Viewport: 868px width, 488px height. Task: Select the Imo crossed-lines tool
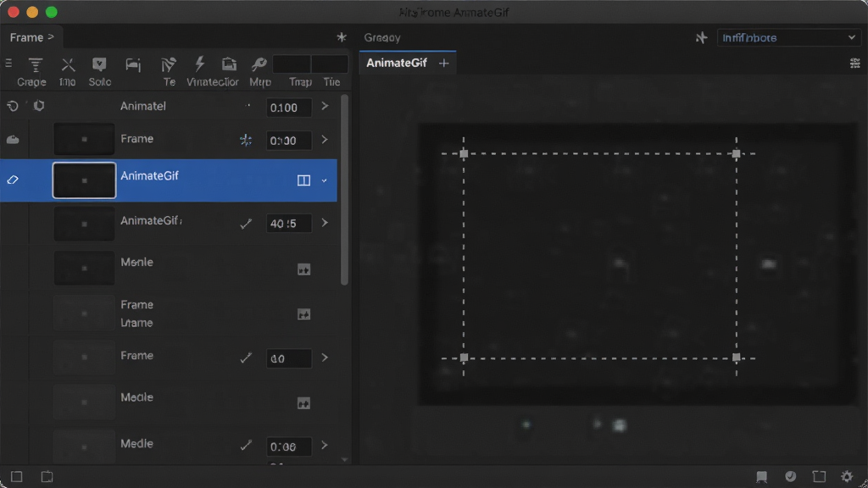(68, 65)
